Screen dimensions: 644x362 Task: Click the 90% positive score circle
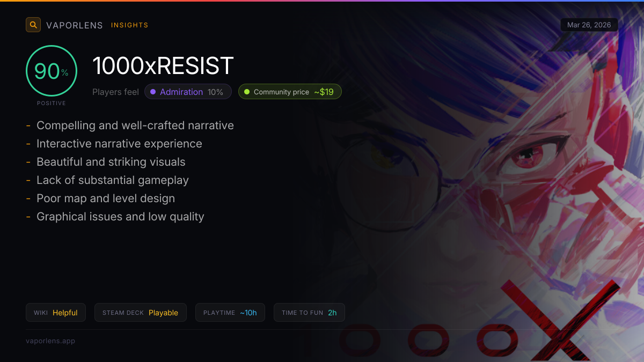coord(52,71)
